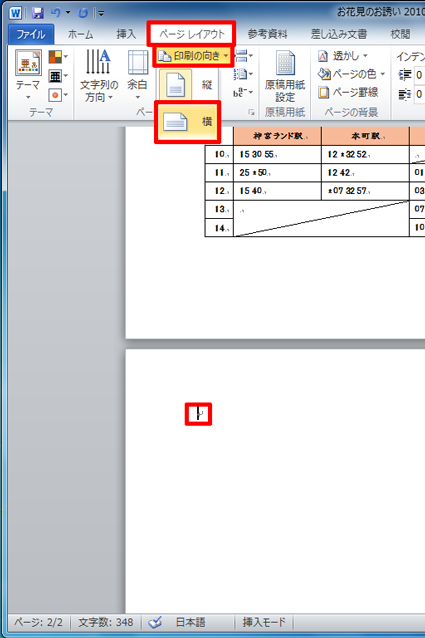Open the ページの色 page color picker

point(351,74)
